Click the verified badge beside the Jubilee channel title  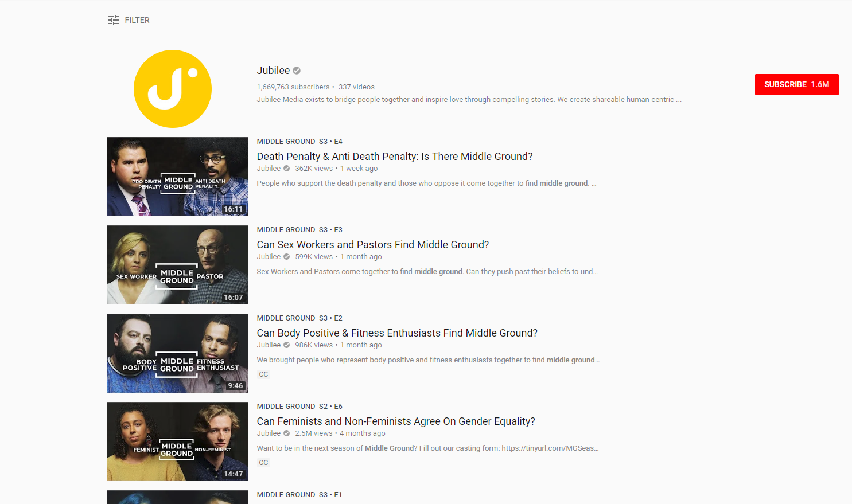(x=297, y=71)
